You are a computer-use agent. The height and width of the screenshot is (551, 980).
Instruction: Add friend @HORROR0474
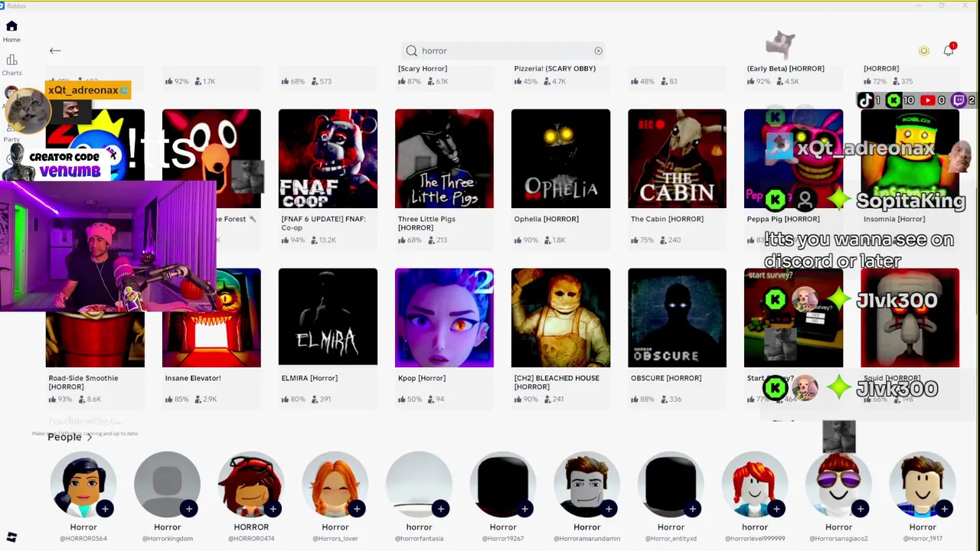coord(273,509)
